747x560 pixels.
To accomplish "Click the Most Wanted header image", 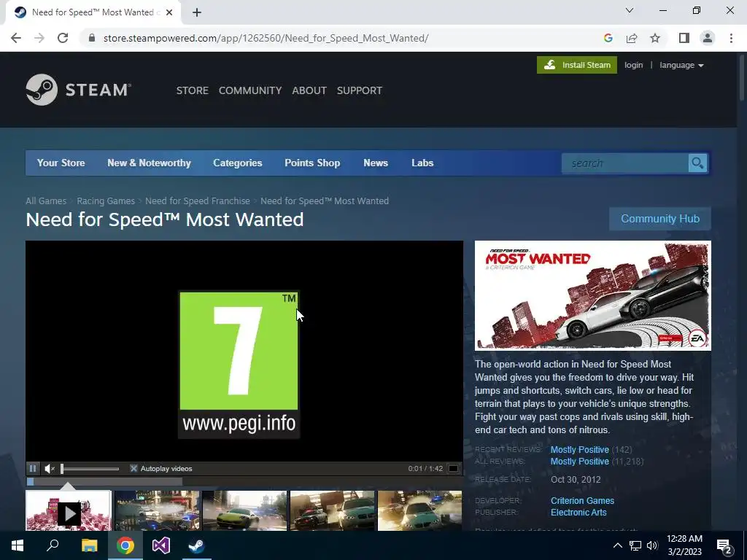I will coord(592,296).
